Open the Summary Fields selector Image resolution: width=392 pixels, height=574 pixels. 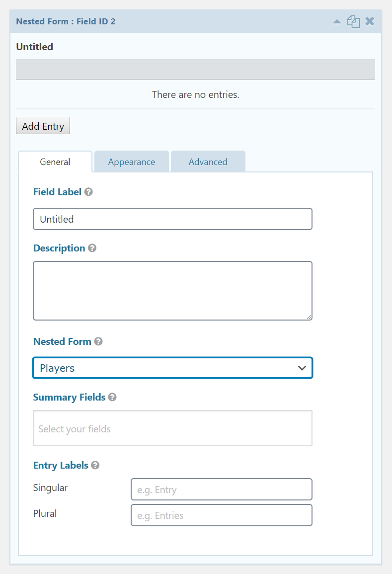[x=172, y=428]
